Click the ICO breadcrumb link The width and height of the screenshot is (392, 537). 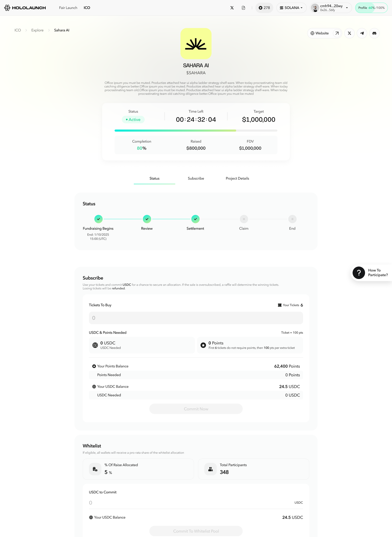point(18,30)
